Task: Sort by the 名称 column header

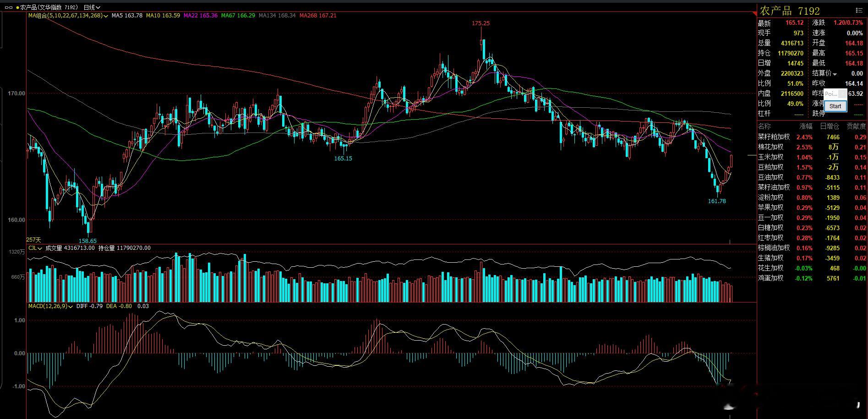Action: [764, 126]
